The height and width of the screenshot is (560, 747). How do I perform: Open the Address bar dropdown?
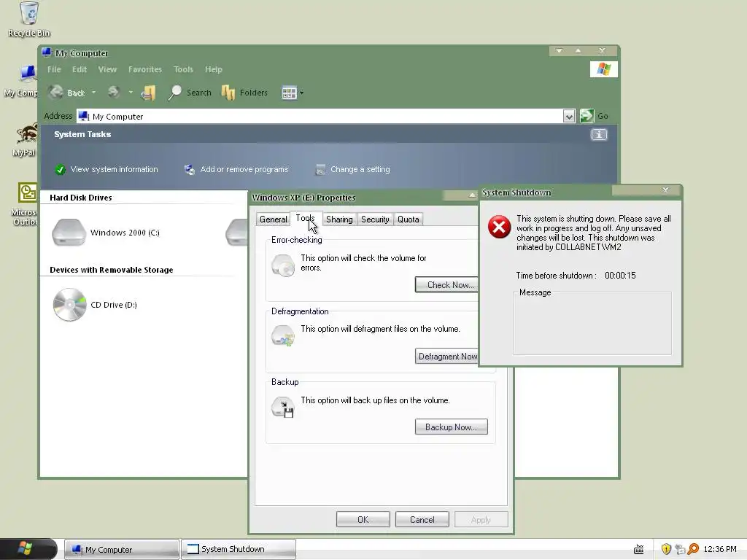(569, 116)
